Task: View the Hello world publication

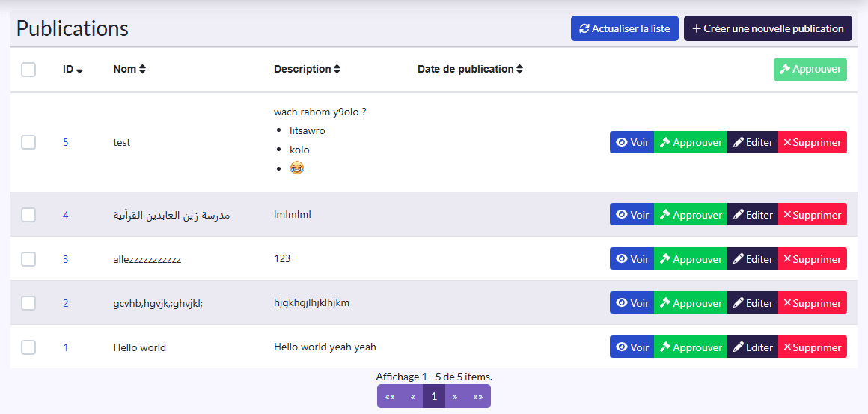Action: tap(632, 347)
